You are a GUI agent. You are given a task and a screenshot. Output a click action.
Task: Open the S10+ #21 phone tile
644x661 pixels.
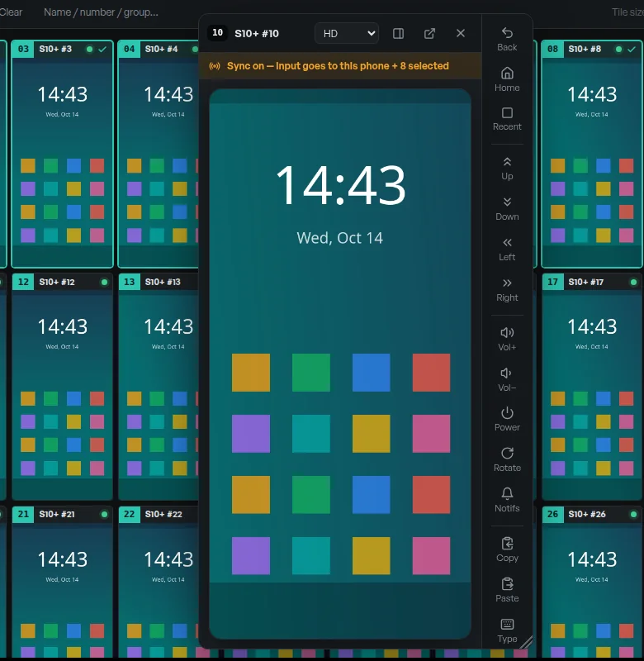tap(63, 582)
